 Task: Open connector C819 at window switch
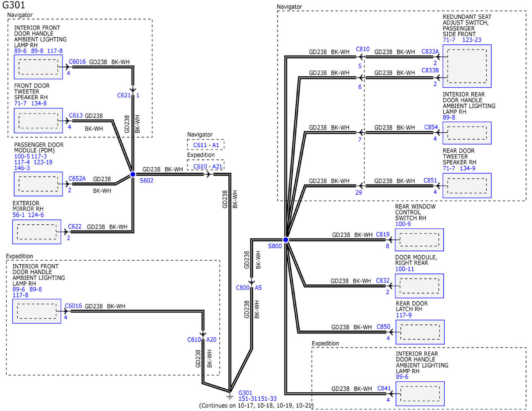[x=383, y=234]
